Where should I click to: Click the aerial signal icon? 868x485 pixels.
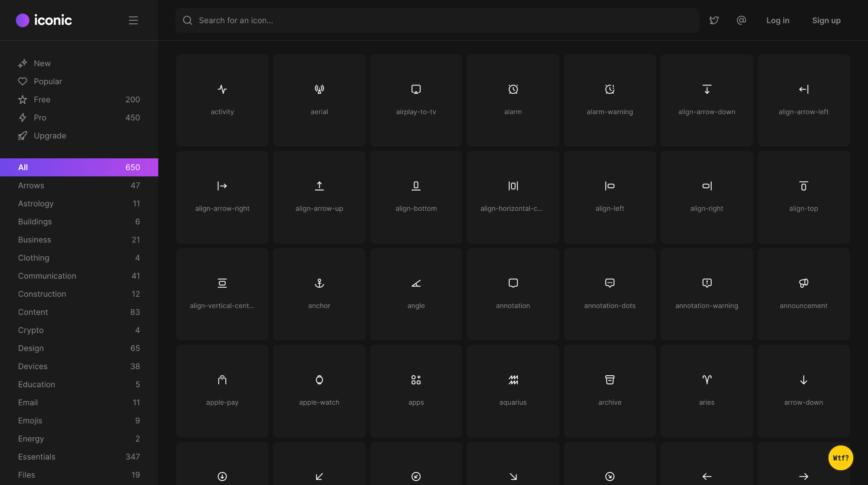pyautogui.click(x=319, y=89)
